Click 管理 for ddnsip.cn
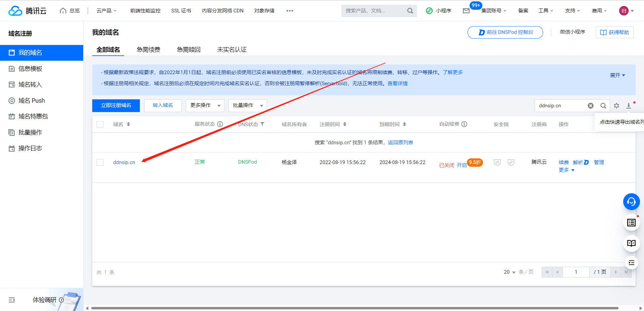Screen dimensions: 644x311 point(599,162)
